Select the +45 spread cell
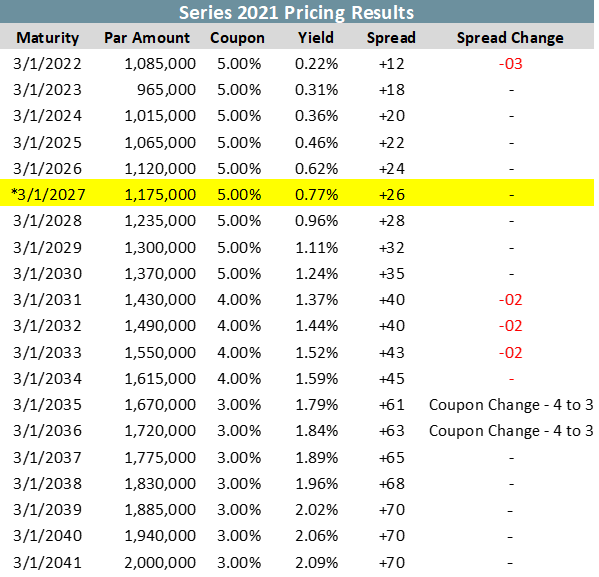Viewport: 599px width, 577px height. (392, 379)
